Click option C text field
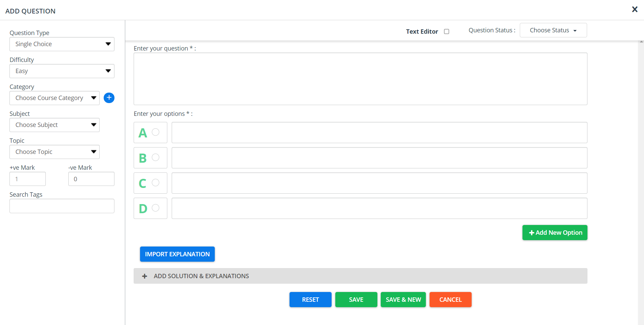 [379, 183]
